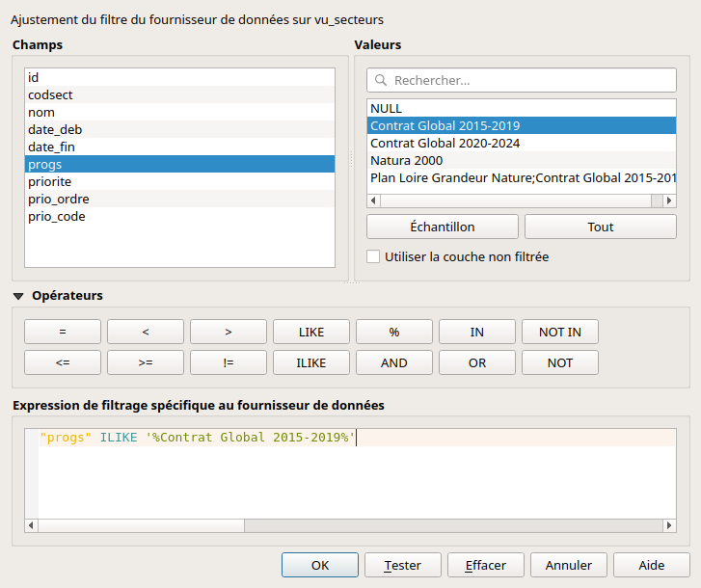Click the Échantillon button

pos(443,227)
